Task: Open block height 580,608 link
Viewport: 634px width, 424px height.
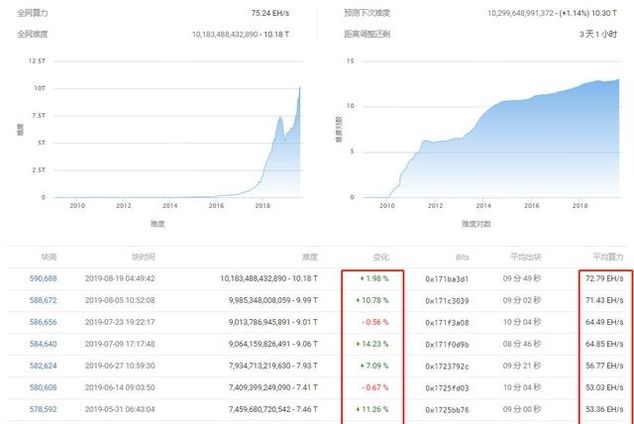Action: [43, 388]
